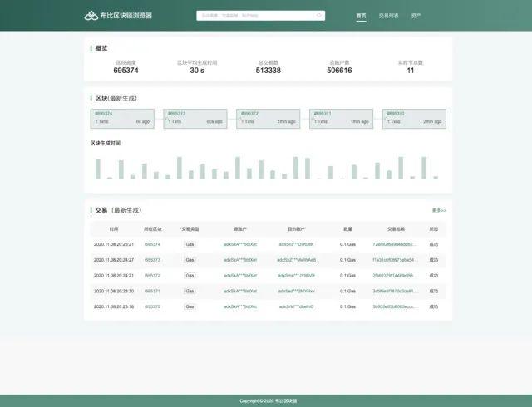The image size is (532, 407).
Task: Open transaction hash in last row
Action: (395, 306)
